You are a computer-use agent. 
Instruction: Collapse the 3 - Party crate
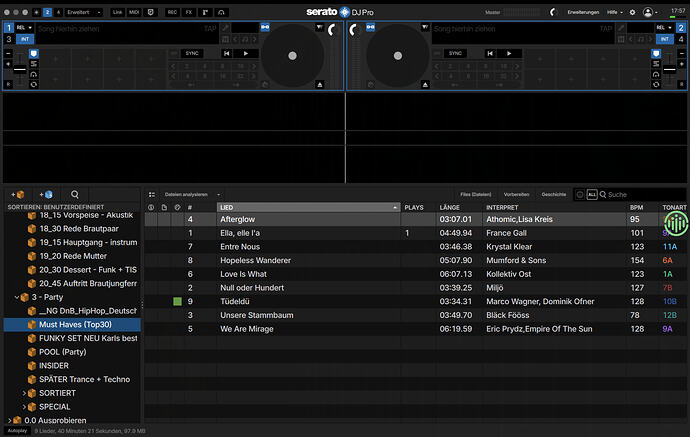[x=17, y=297]
